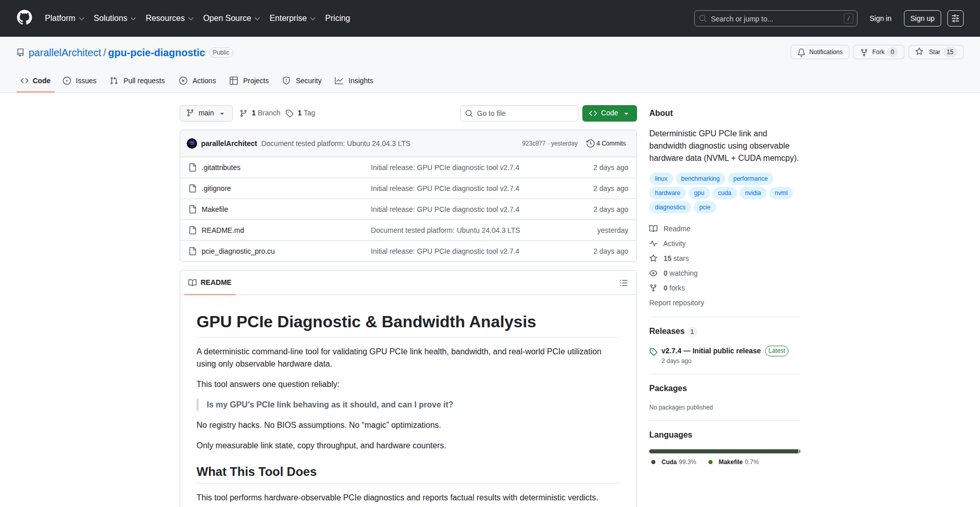Open the repository notifications bell
This screenshot has width=980, height=507.
coord(801,52)
